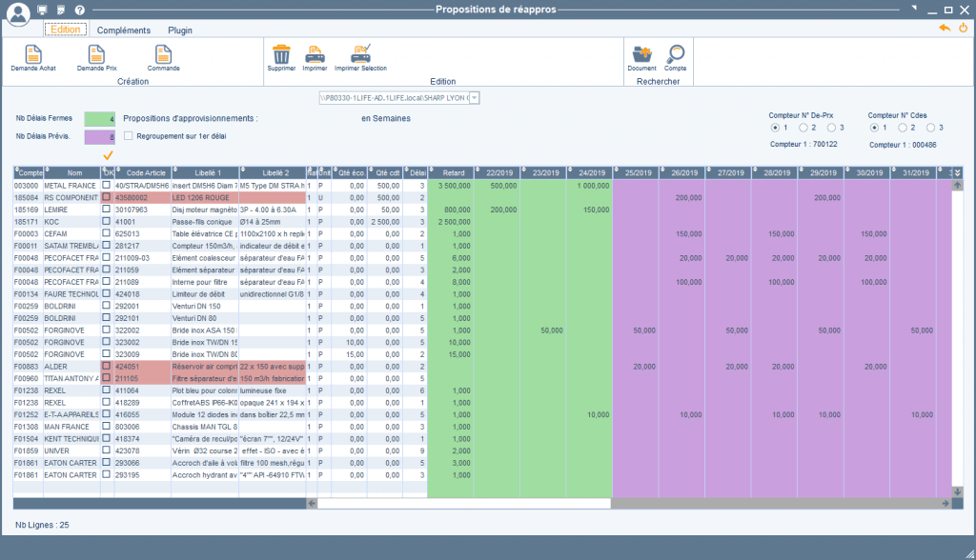Screen dimensions: 976x560
Task: Sort by Qté cdt column header
Action: tap(385, 173)
